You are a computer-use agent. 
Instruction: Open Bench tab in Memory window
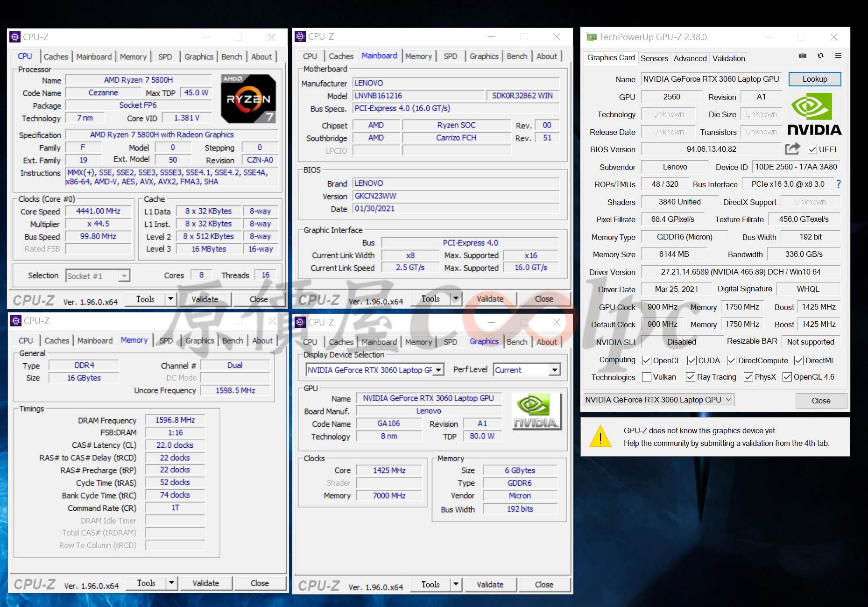(233, 340)
